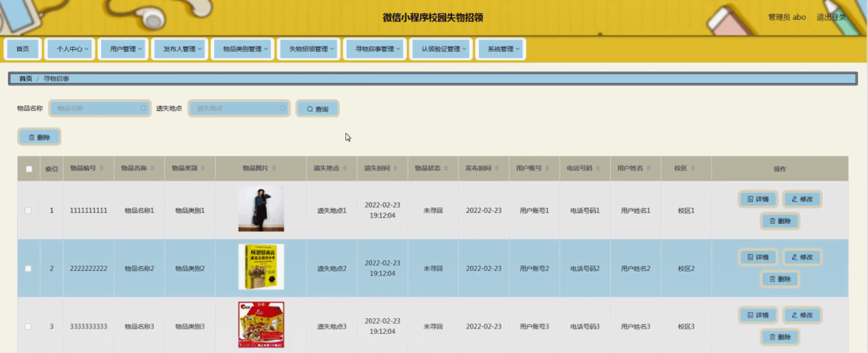
Task: Click 删除 for row 校区1
Action: click(x=780, y=221)
